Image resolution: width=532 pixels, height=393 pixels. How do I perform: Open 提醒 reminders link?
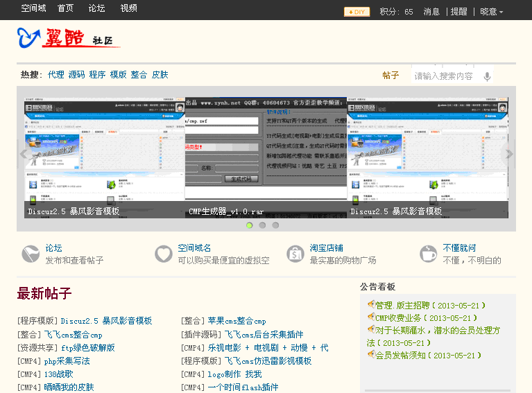[459, 12]
